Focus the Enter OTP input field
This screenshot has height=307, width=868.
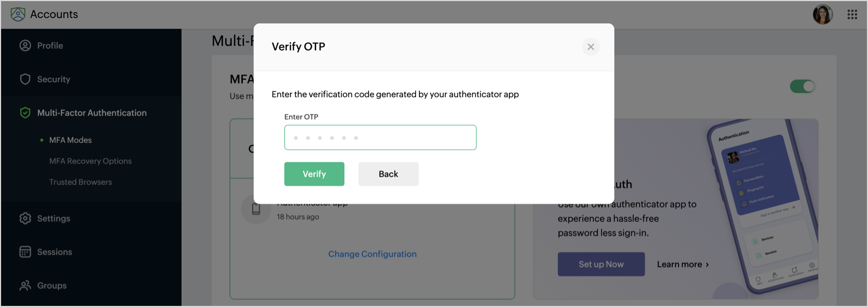(x=380, y=138)
